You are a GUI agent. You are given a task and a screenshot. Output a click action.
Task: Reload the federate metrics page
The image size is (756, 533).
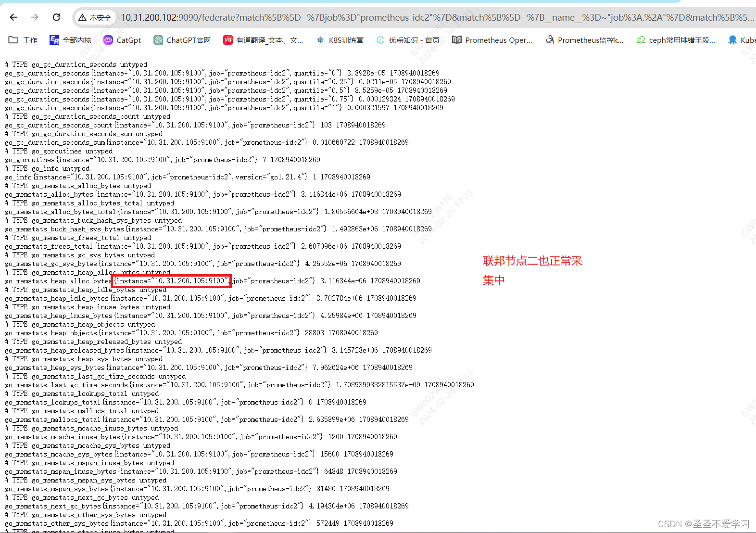[56, 17]
